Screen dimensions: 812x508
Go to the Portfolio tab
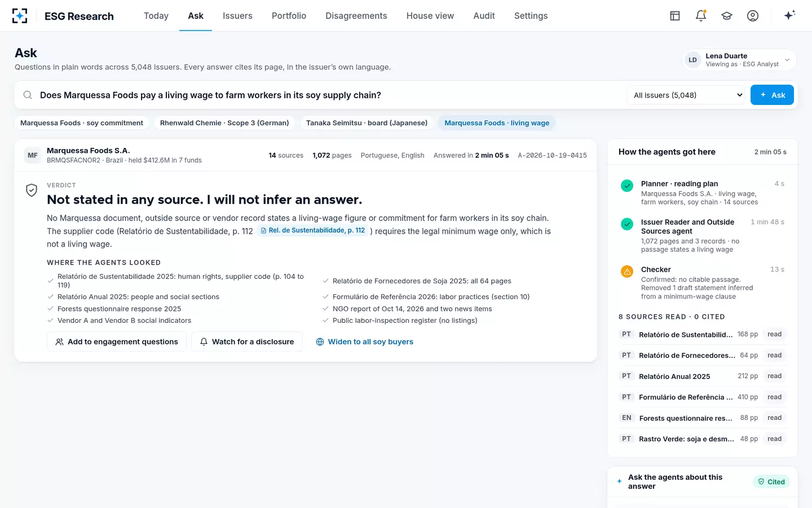click(289, 16)
